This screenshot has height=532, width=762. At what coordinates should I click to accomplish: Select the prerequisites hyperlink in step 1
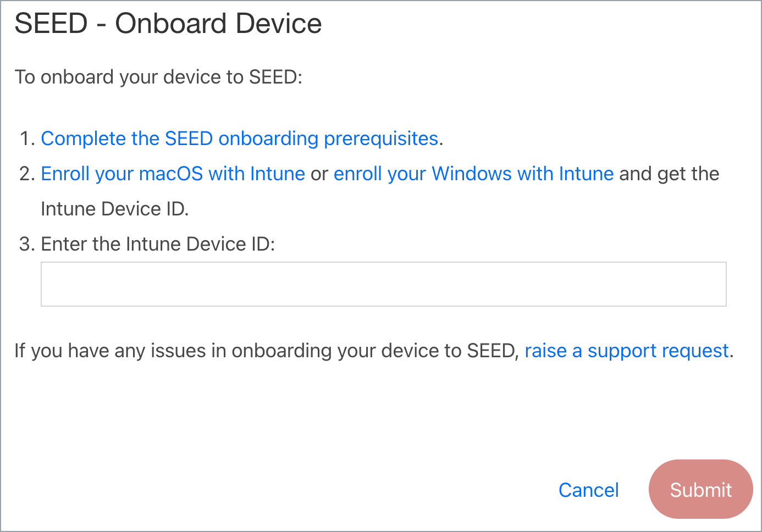[x=240, y=138]
